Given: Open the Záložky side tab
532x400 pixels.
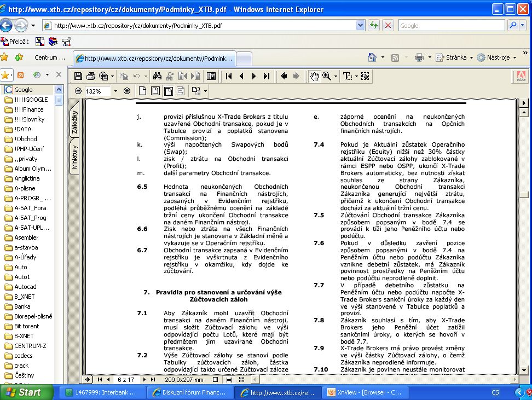Looking at the screenshot, I should [x=74, y=122].
